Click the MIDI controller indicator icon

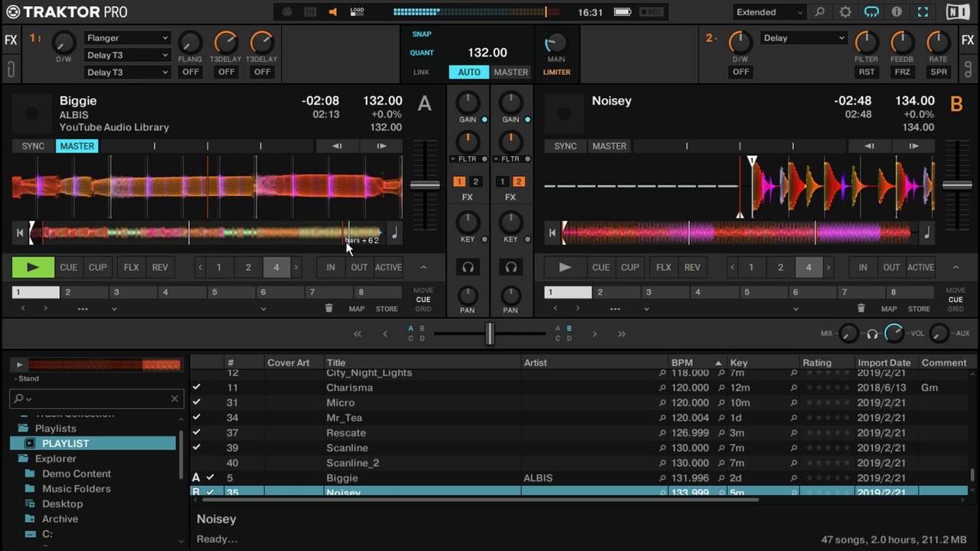click(310, 12)
